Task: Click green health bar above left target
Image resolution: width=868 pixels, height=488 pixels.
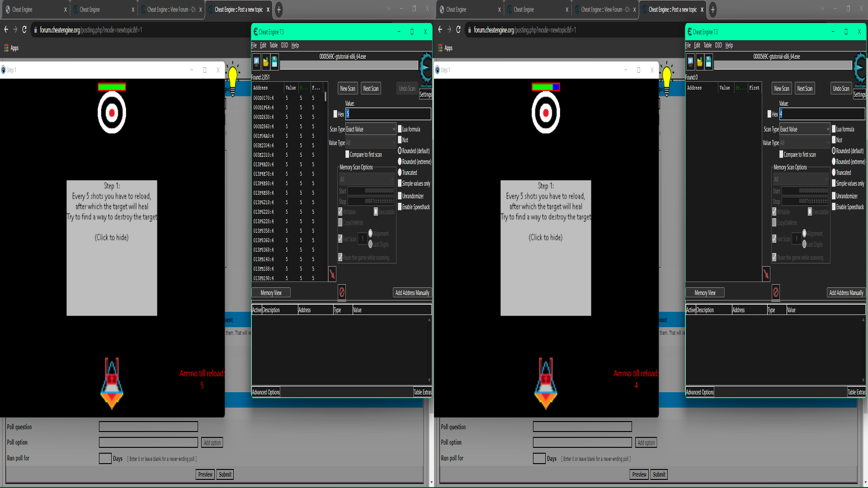Action: (x=112, y=87)
